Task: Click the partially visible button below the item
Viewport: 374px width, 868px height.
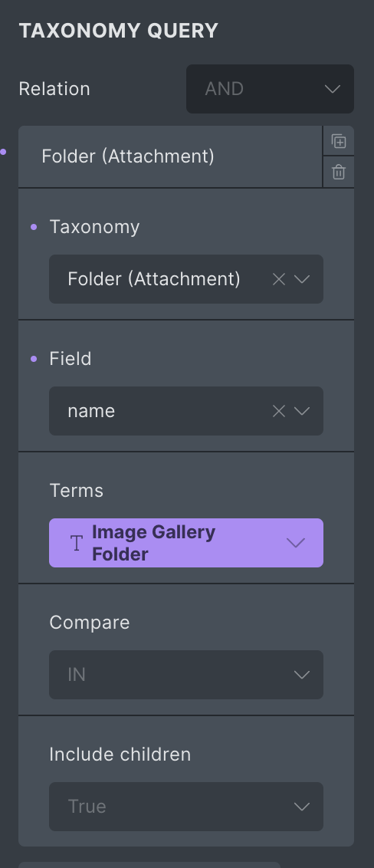Action: point(149,865)
